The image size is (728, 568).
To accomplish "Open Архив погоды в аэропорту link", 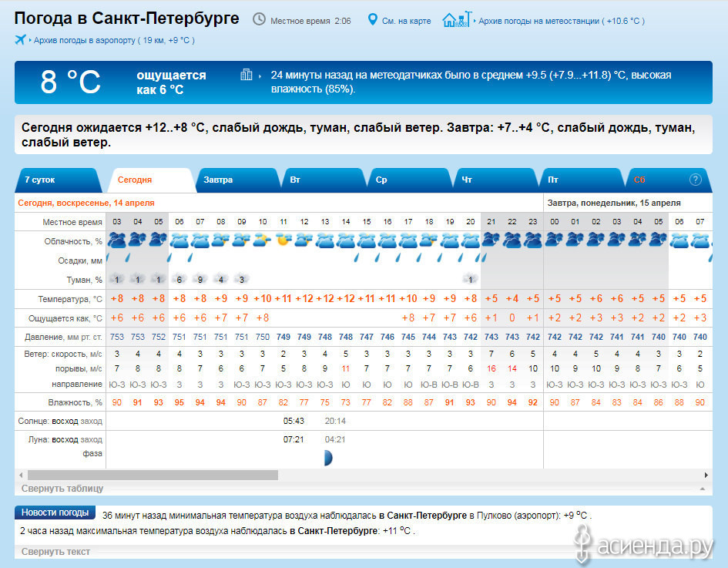I will pyautogui.click(x=114, y=40).
